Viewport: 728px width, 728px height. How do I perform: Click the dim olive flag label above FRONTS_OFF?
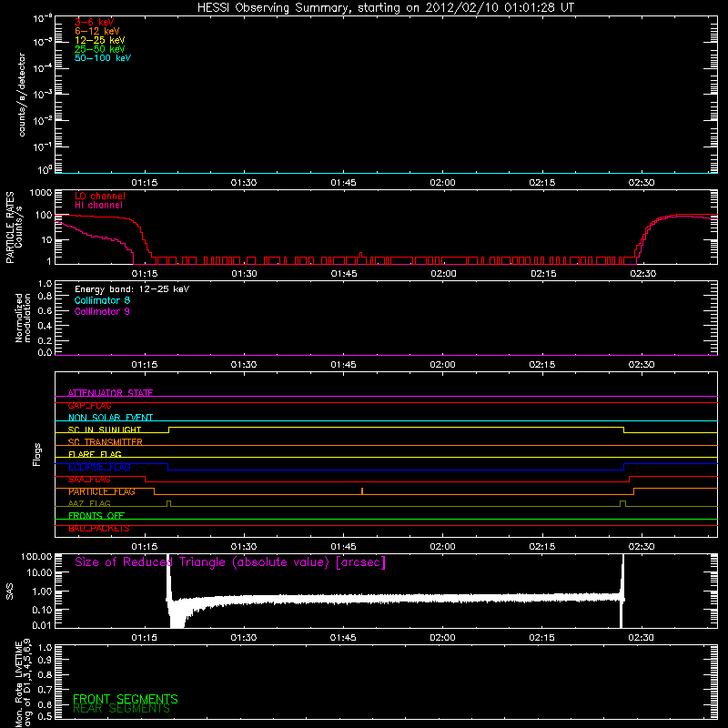coord(89,503)
